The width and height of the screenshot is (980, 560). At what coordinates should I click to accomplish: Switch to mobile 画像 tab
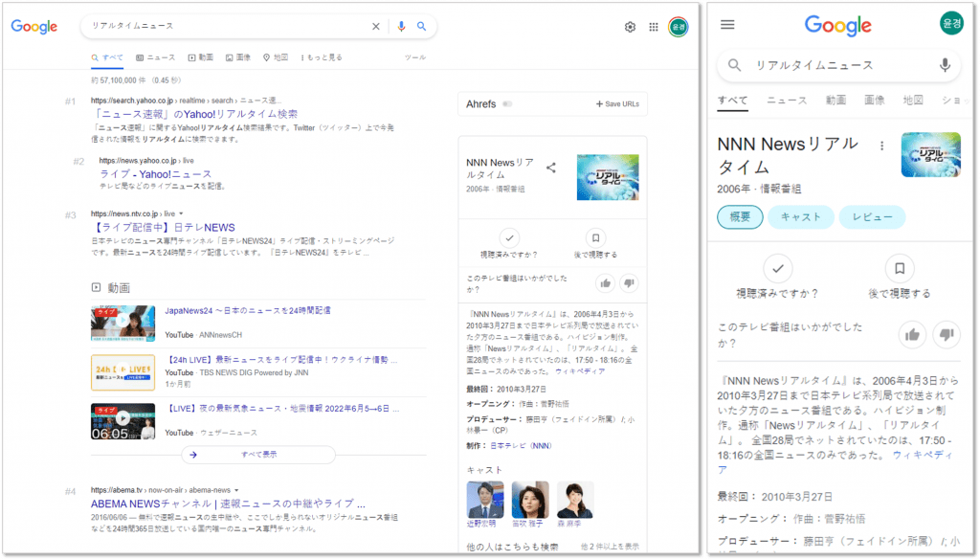tap(875, 100)
